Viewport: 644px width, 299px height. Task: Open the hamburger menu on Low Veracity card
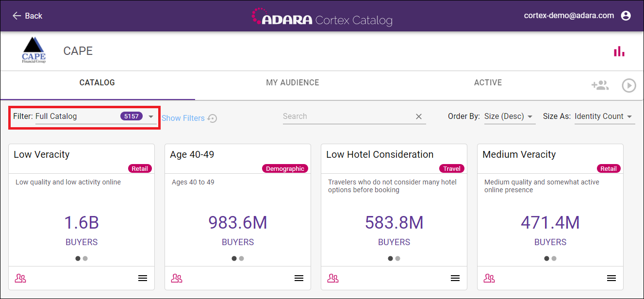click(143, 278)
